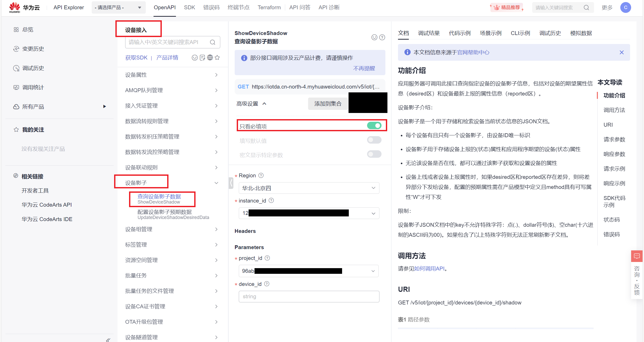The height and width of the screenshot is (342, 644).
Task: Click the globe icon beside 产品详情
Action: click(x=210, y=58)
